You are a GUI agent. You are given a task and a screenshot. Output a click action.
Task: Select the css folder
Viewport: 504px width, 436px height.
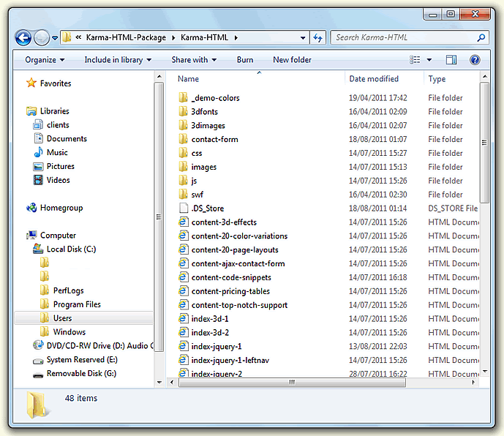pos(196,153)
